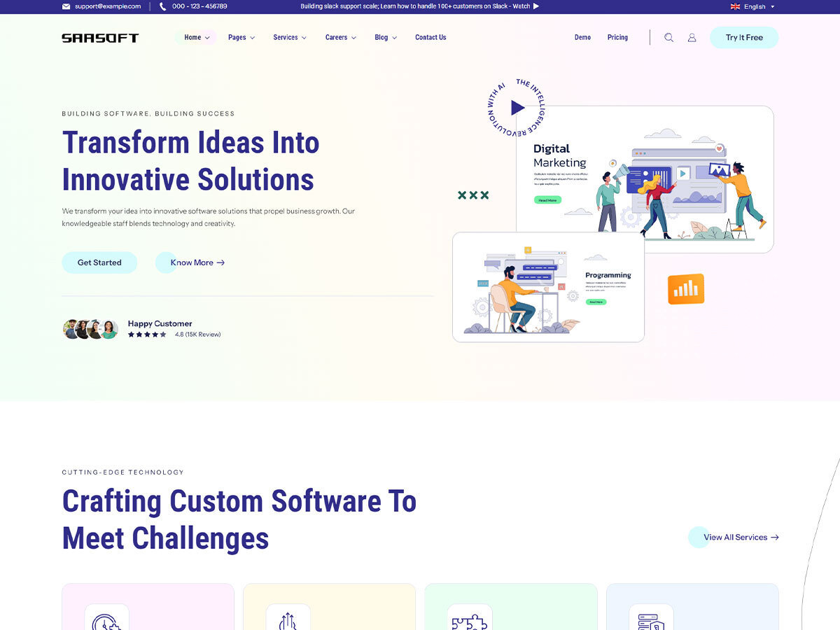Click the support@example.com email address
The height and width of the screenshot is (630, 840).
coord(108,6)
